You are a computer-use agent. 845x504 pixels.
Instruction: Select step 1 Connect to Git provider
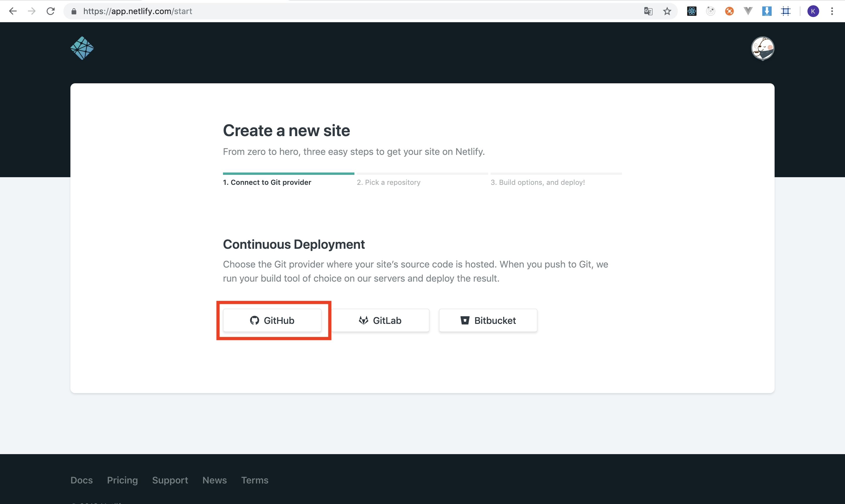267,182
